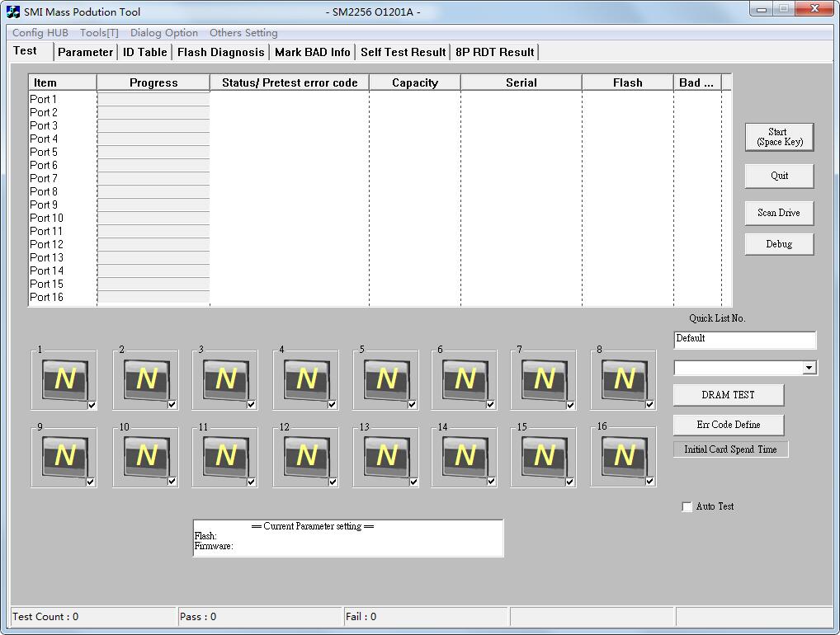
Task: Select the port 6 drive icon
Action: pyautogui.click(x=465, y=379)
